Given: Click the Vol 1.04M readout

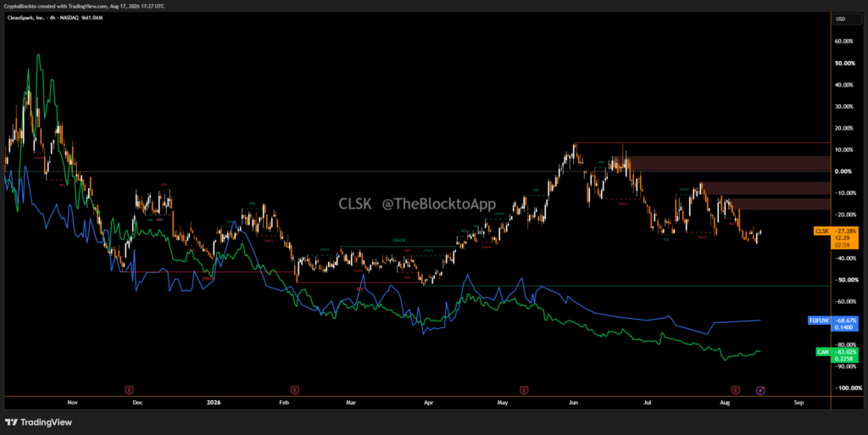Looking at the screenshot, I should 92,18.
